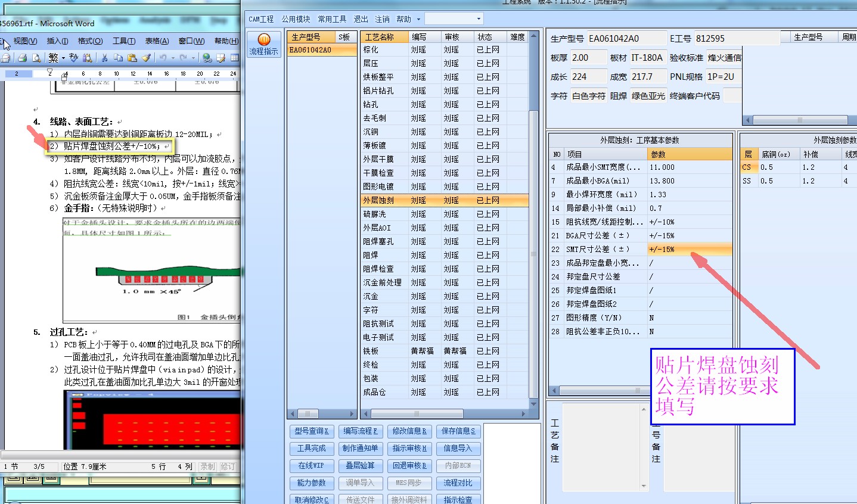Open Print Preview in Word toolbar
The width and height of the screenshot is (857, 504).
(x=36, y=58)
